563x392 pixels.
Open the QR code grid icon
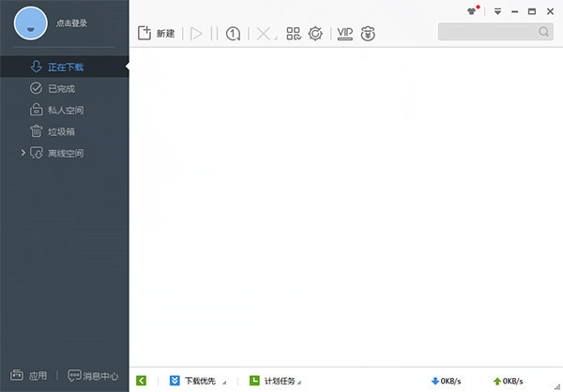point(294,34)
